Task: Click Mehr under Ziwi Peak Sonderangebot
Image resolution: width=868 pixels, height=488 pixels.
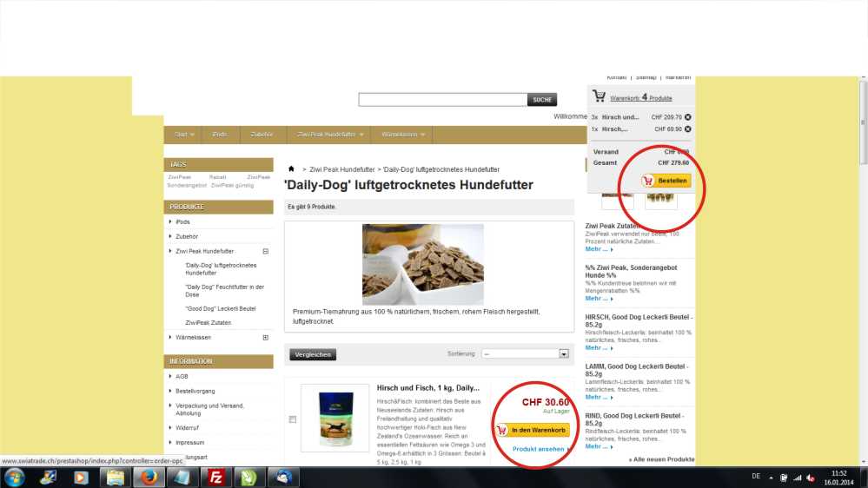Action: coord(599,298)
